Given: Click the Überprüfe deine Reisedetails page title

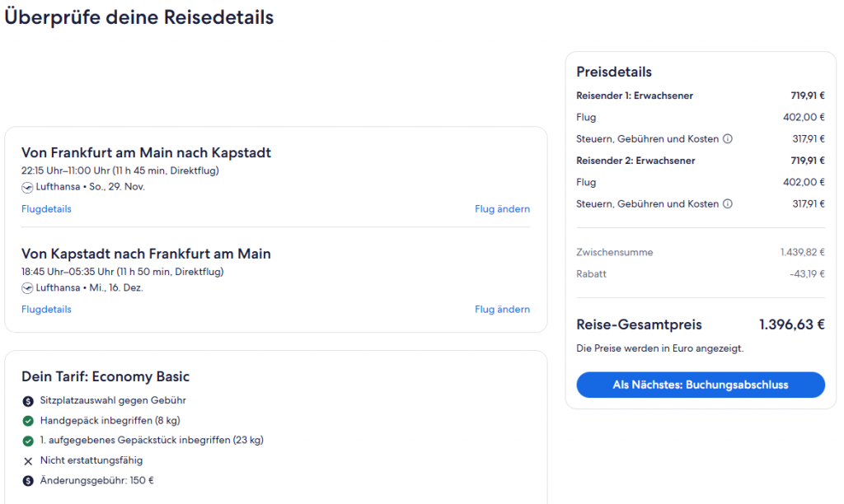Looking at the screenshot, I should click(139, 17).
